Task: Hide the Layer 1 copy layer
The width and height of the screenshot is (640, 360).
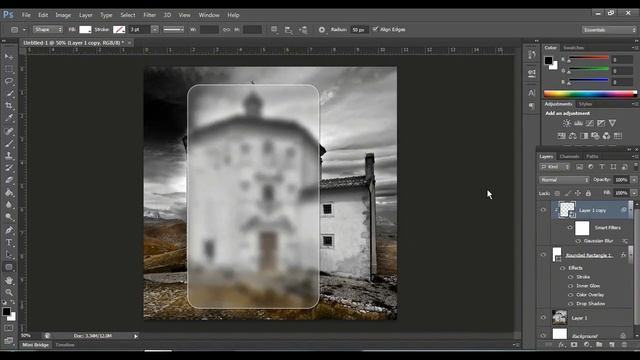Action: pos(543,210)
